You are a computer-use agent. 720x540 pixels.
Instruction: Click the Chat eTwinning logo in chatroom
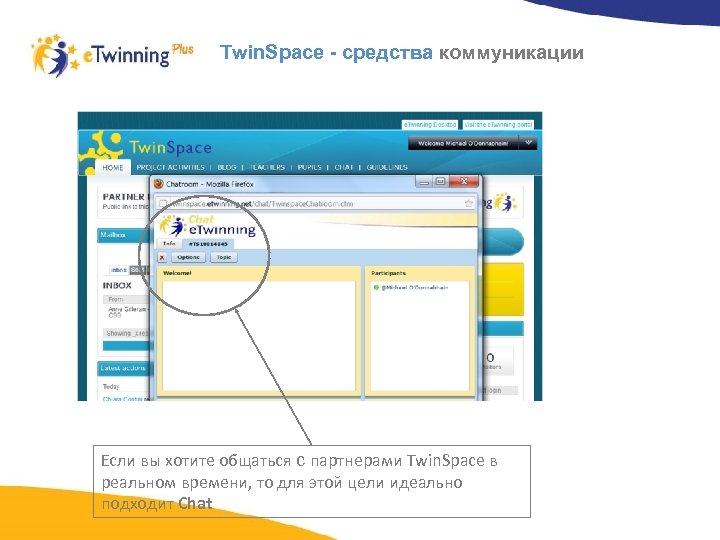pyautogui.click(x=207, y=226)
